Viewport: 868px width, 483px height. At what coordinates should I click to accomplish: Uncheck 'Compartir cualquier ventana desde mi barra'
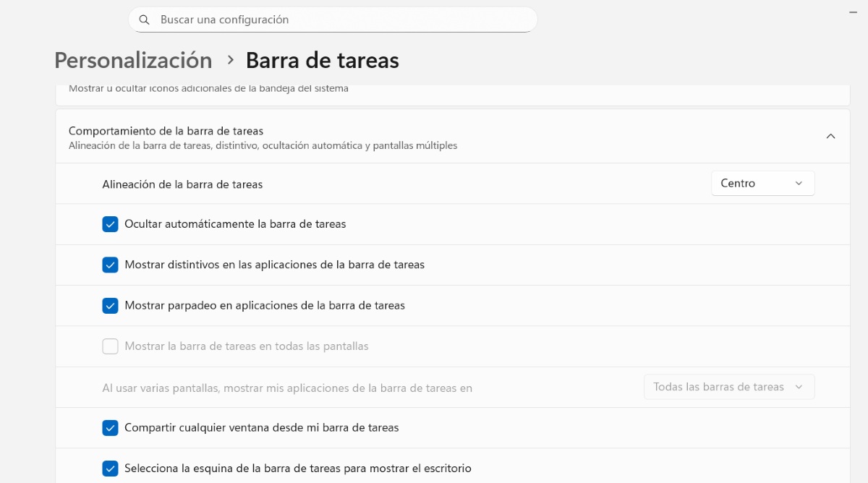click(110, 427)
